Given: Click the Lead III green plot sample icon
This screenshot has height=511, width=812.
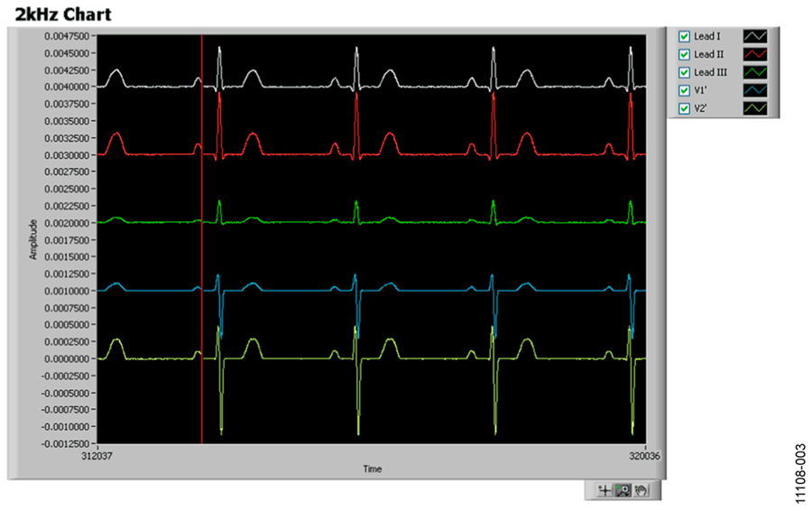Looking at the screenshot, I should point(753,72).
